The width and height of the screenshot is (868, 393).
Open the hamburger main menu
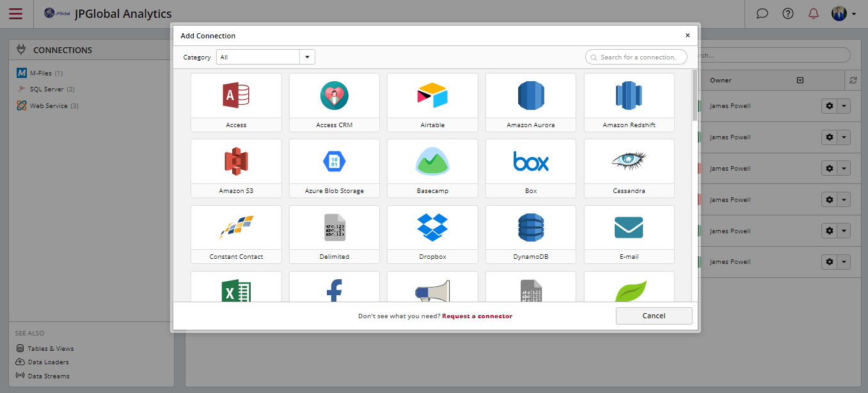point(16,13)
